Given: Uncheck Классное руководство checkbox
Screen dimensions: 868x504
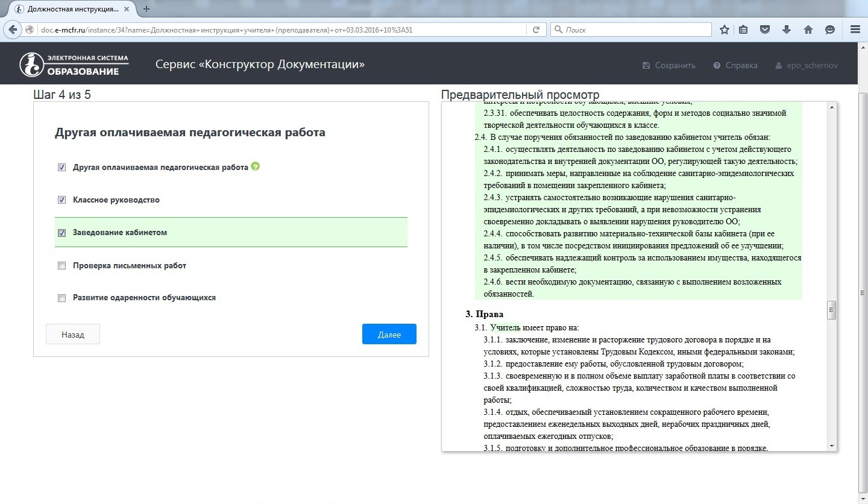Looking at the screenshot, I should tap(61, 200).
